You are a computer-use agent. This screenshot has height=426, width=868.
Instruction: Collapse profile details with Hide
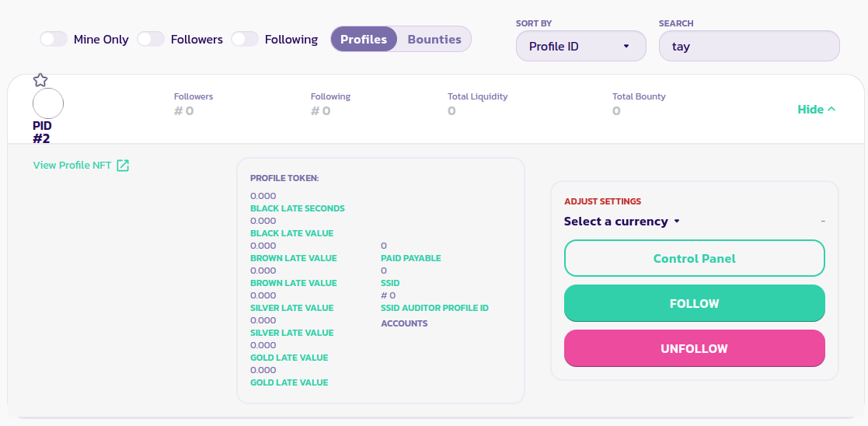(x=810, y=110)
